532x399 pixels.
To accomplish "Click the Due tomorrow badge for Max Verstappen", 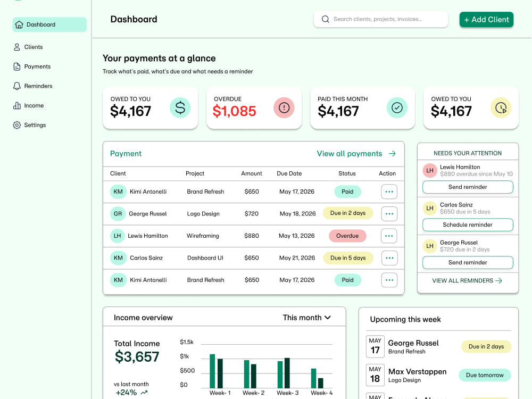I will click(x=485, y=375).
